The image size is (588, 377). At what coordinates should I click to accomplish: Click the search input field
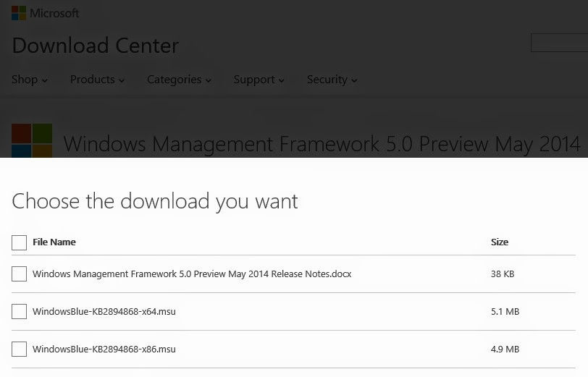coord(559,43)
